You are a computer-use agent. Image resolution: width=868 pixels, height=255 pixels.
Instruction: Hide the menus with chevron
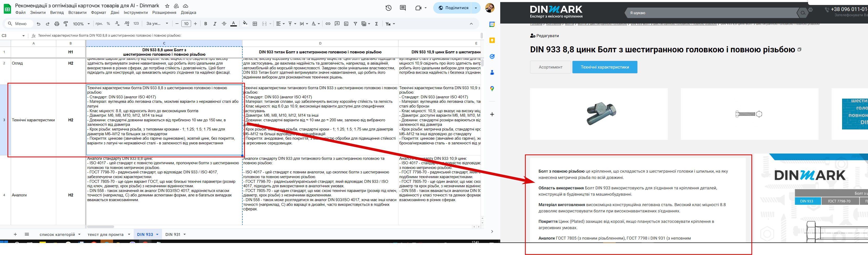click(471, 24)
